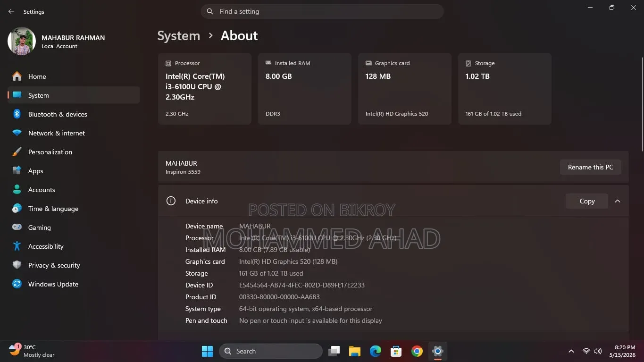Click the Pen and touch value text
The width and height of the screenshot is (644, 362).
[x=310, y=320]
